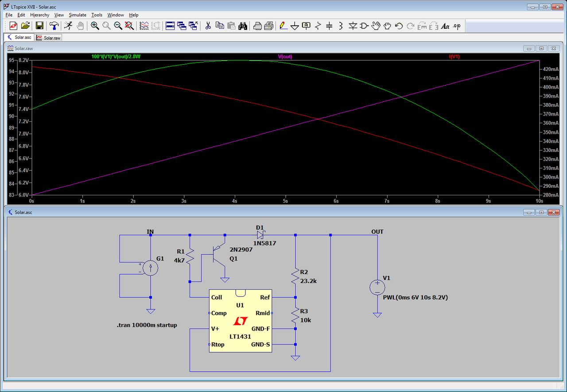
Task: Open the View menu
Action: click(x=59, y=15)
